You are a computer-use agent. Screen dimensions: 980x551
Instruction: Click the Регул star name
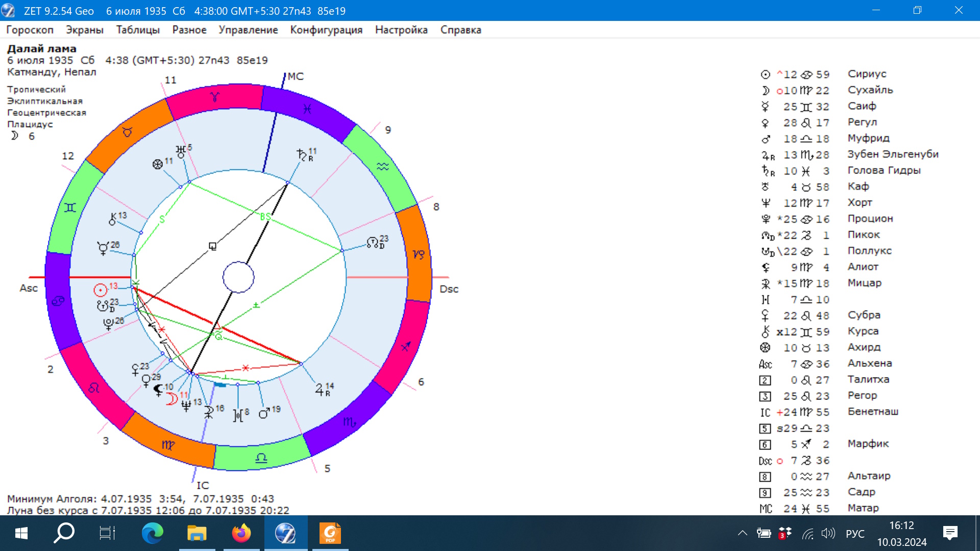click(862, 122)
